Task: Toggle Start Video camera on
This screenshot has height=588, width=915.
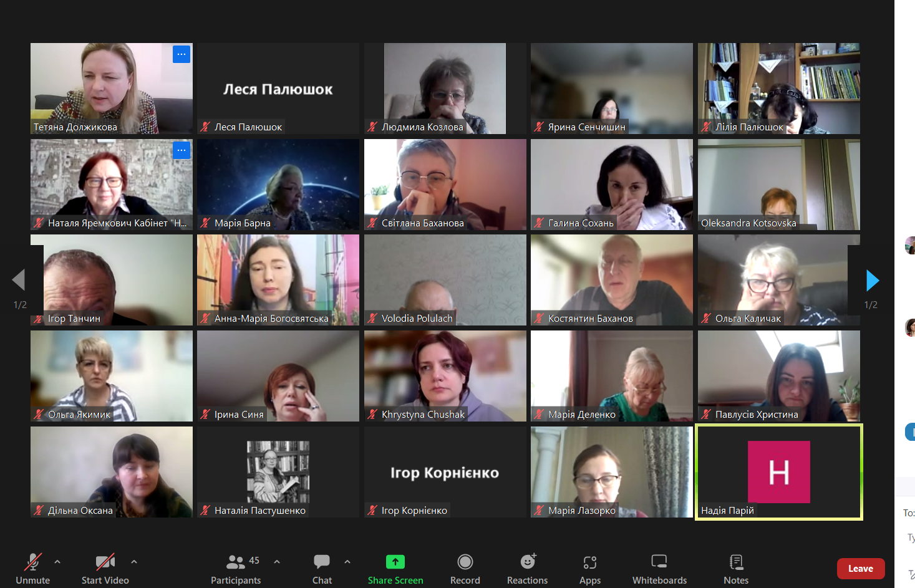Action: pyautogui.click(x=105, y=562)
